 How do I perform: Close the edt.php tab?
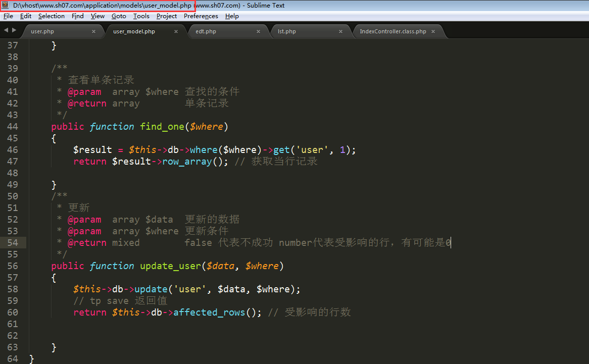258,31
